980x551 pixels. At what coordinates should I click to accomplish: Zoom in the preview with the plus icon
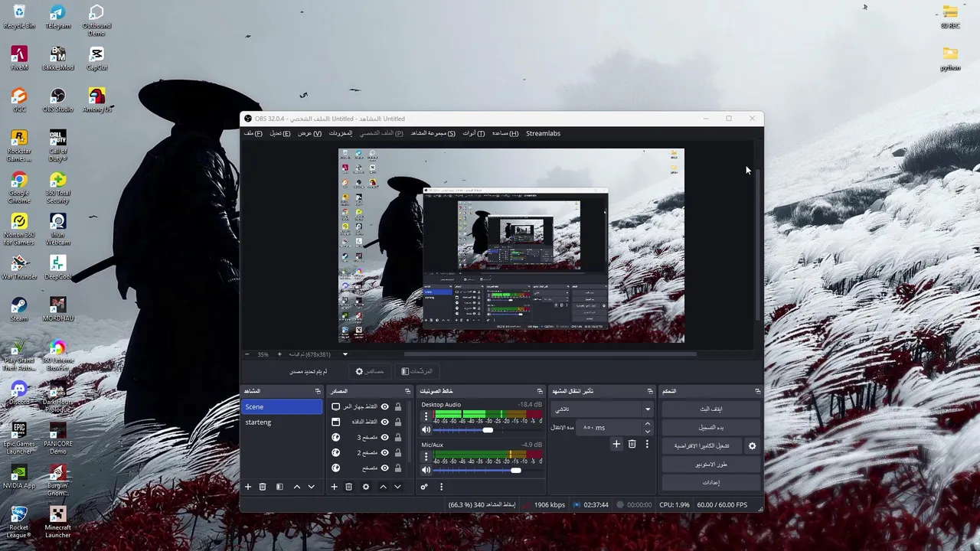click(x=279, y=354)
